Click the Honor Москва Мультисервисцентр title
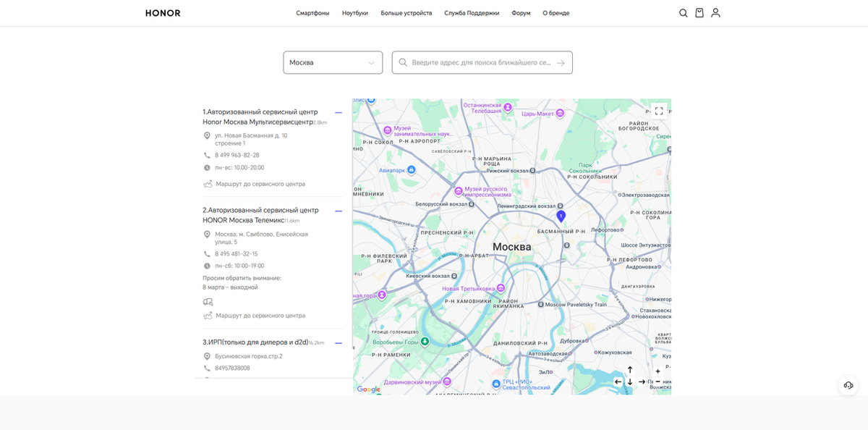This screenshot has height=430, width=868. point(258,122)
